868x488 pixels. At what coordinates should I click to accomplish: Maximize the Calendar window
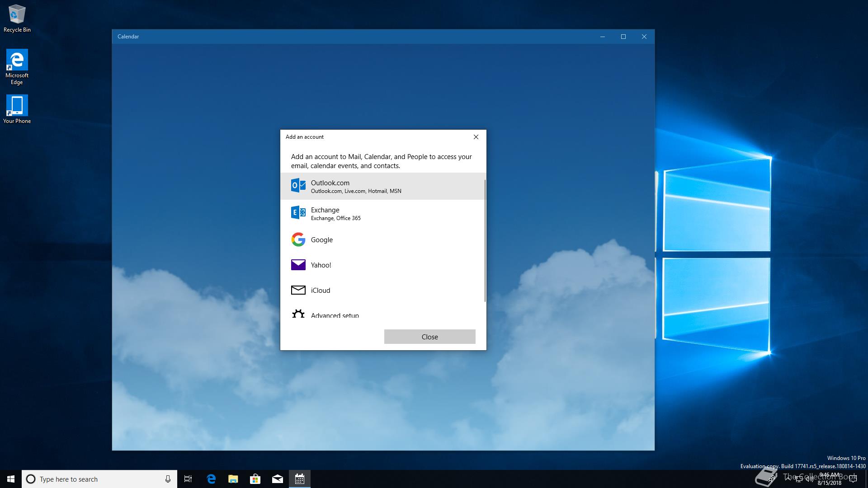point(623,37)
